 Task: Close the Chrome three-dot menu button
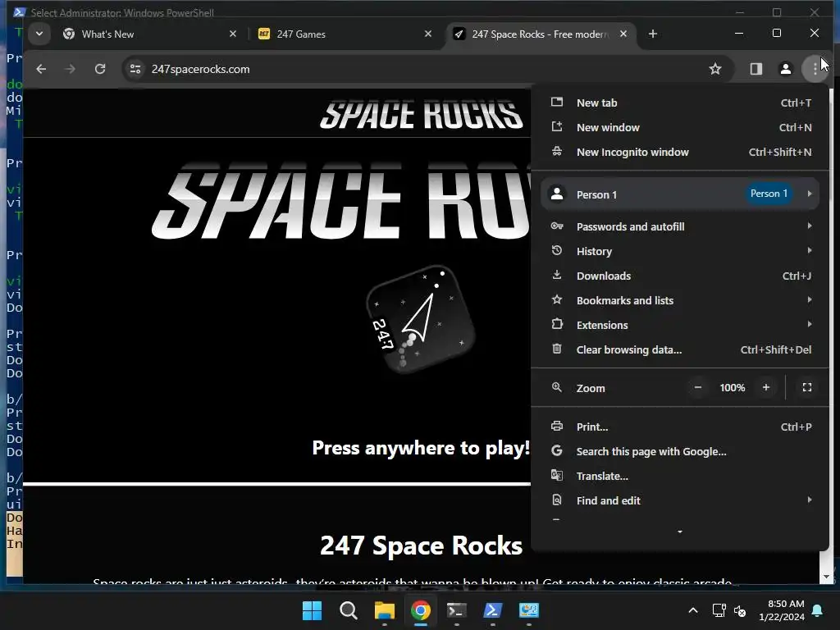coord(815,69)
